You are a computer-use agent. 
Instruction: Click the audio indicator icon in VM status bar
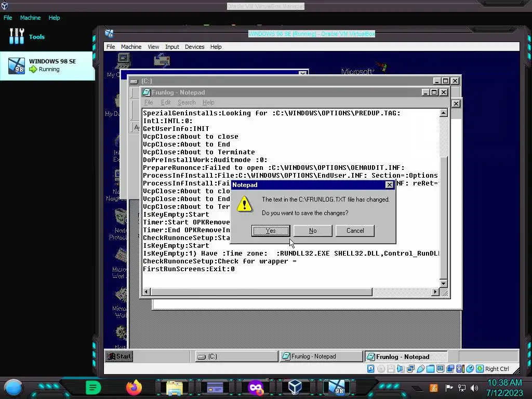401,369
